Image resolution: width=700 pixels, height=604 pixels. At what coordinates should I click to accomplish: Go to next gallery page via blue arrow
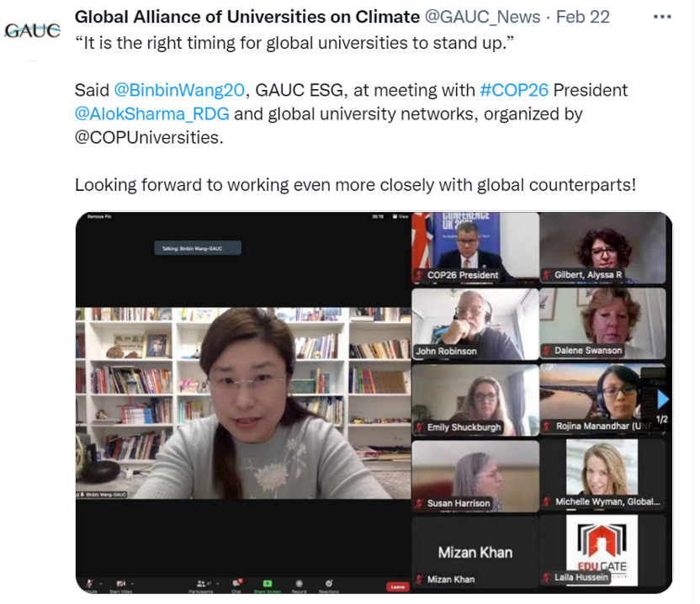[x=663, y=400]
